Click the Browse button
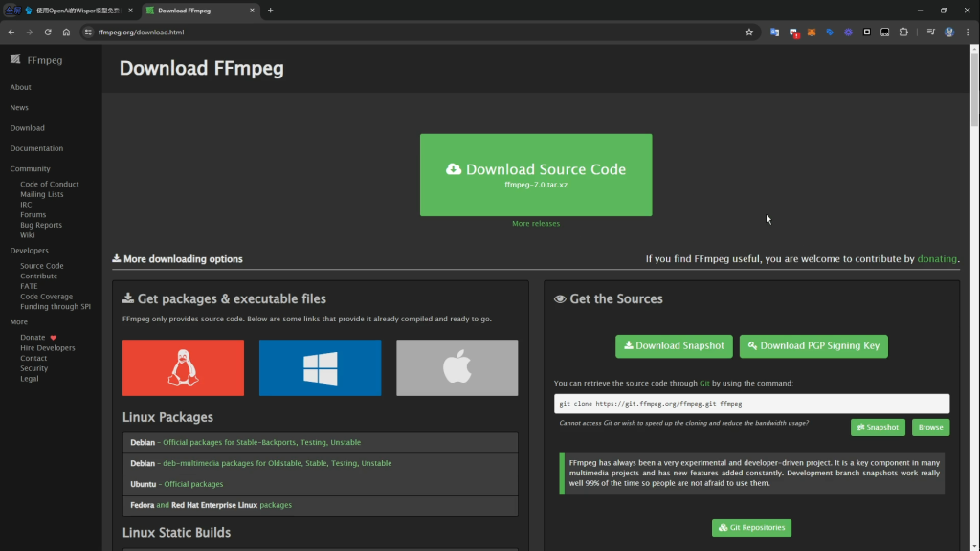Image resolution: width=980 pixels, height=551 pixels. click(x=930, y=428)
